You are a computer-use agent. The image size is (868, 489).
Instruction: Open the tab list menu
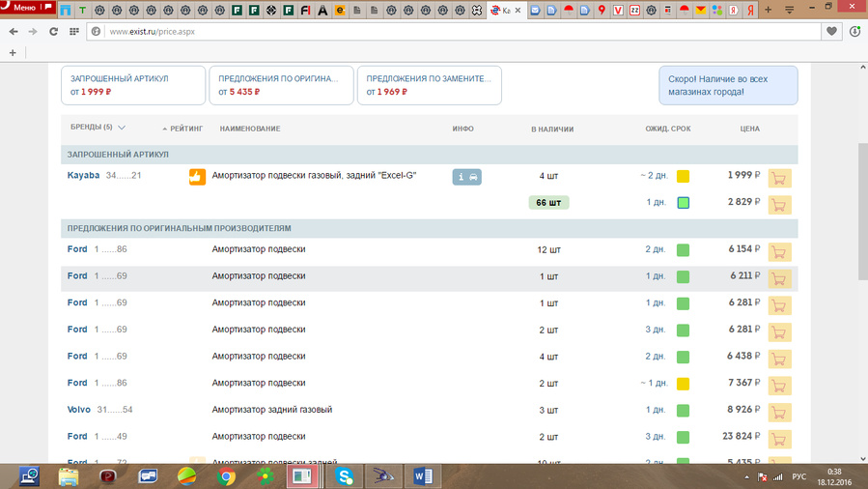pos(790,10)
